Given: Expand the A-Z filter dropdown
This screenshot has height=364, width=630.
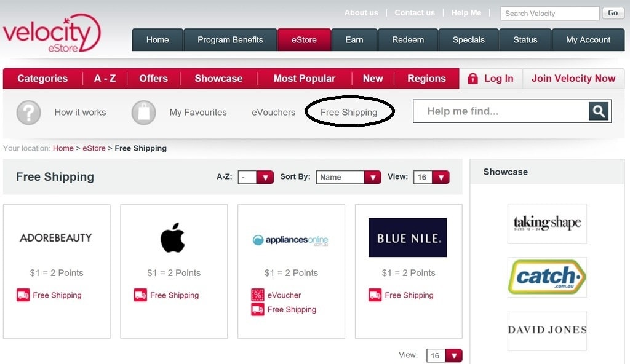Looking at the screenshot, I should point(255,177).
